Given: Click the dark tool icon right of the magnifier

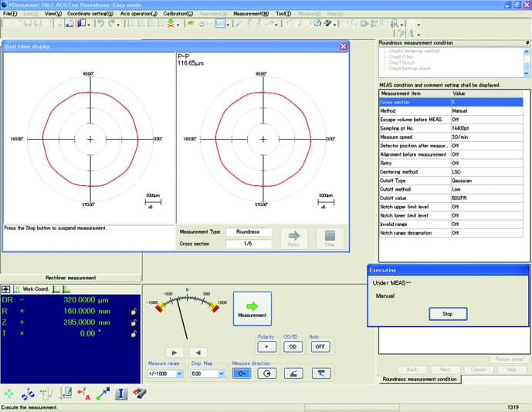Looking at the screenshot, I should click(x=328, y=23).
